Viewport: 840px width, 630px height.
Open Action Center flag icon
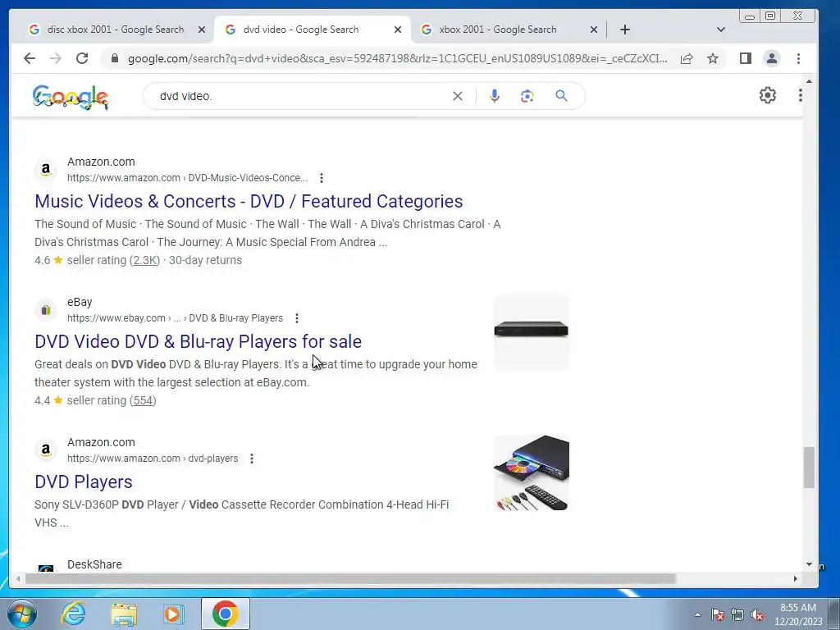(718, 614)
